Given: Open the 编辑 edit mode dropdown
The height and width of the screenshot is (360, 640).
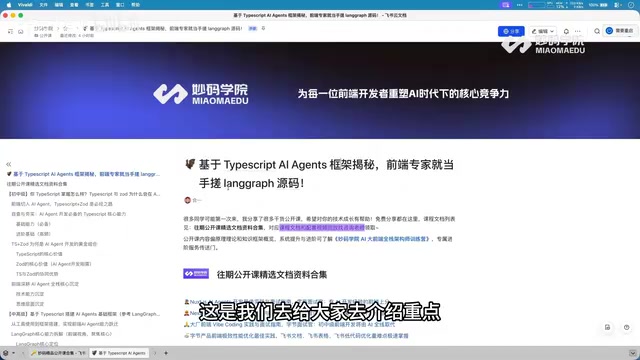Looking at the screenshot, I should (x=542, y=31).
